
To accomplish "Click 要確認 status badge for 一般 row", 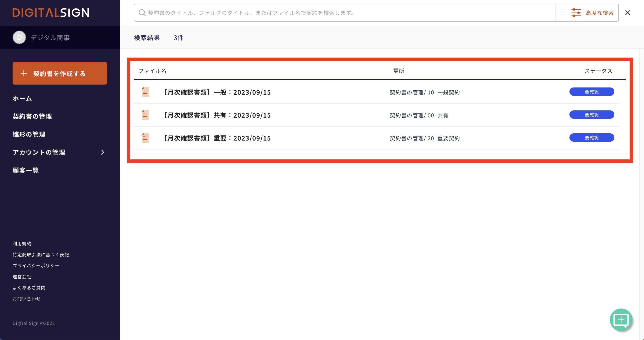I will point(591,92).
